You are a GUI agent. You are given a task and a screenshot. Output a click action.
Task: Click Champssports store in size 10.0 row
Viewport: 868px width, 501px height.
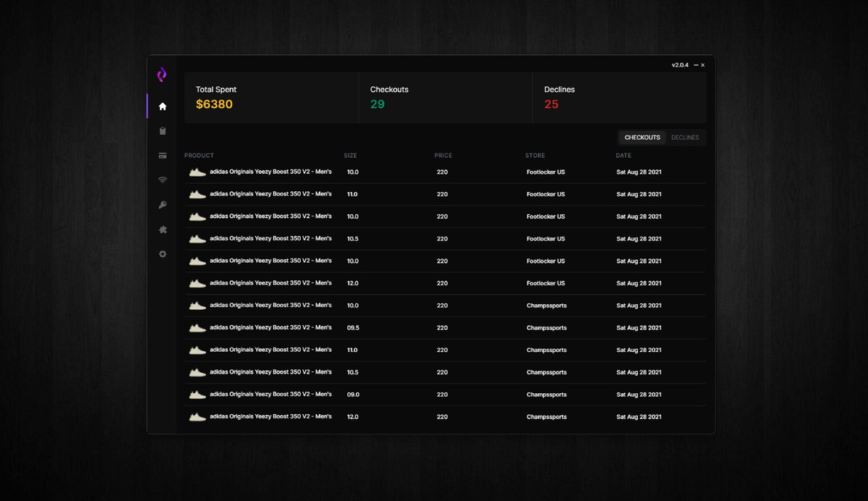[x=547, y=306]
